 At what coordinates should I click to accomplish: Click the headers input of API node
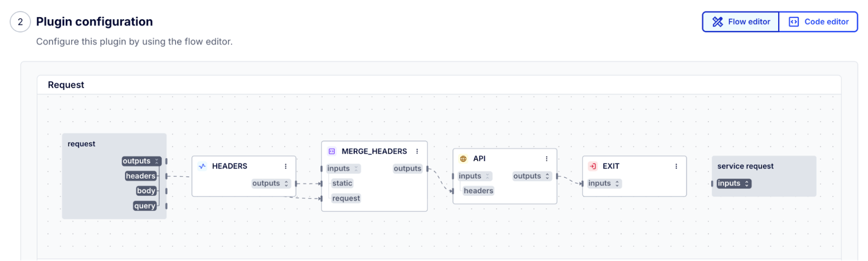click(x=478, y=191)
